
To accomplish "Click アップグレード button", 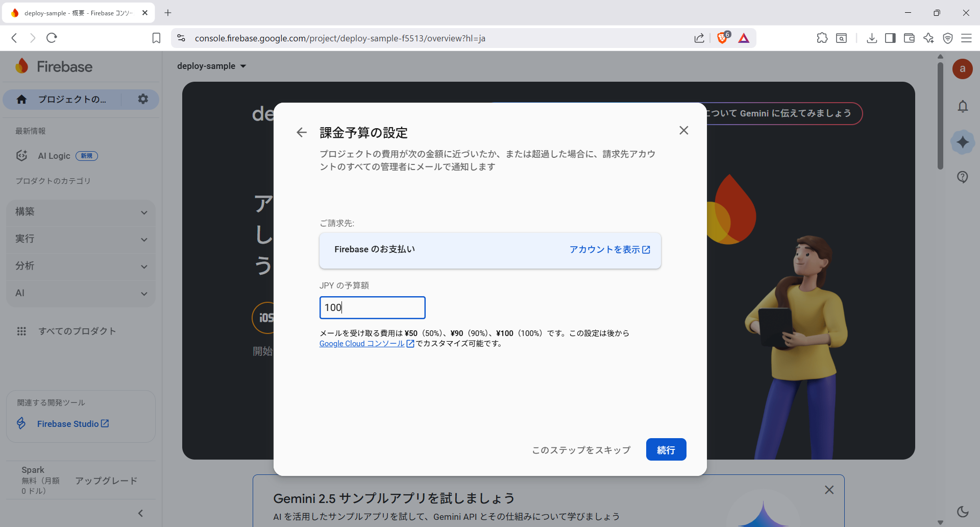I will tap(106, 481).
